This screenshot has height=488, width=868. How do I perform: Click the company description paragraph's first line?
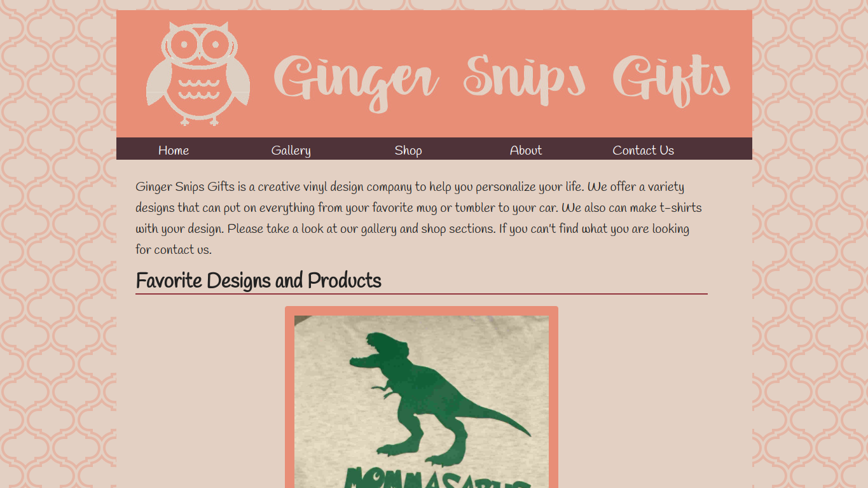410,187
